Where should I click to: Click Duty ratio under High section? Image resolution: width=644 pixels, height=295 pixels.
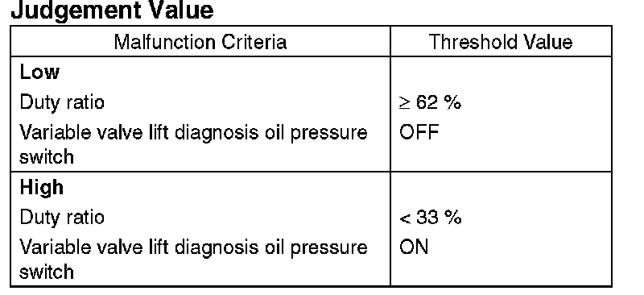[x=62, y=218]
